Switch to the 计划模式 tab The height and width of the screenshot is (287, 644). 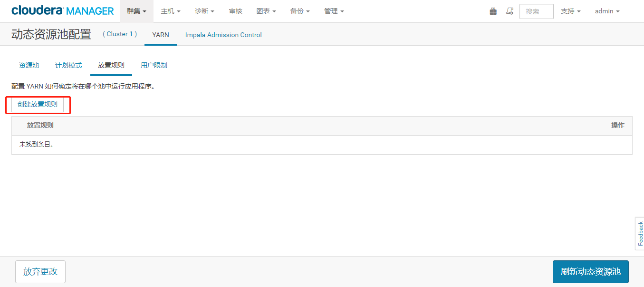click(x=68, y=65)
